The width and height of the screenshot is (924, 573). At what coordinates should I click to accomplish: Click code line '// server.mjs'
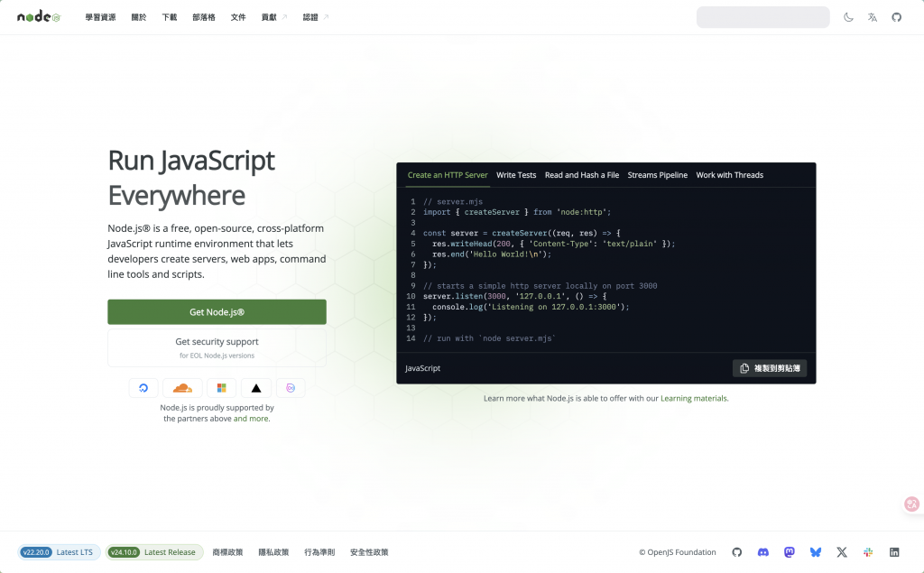(453, 201)
